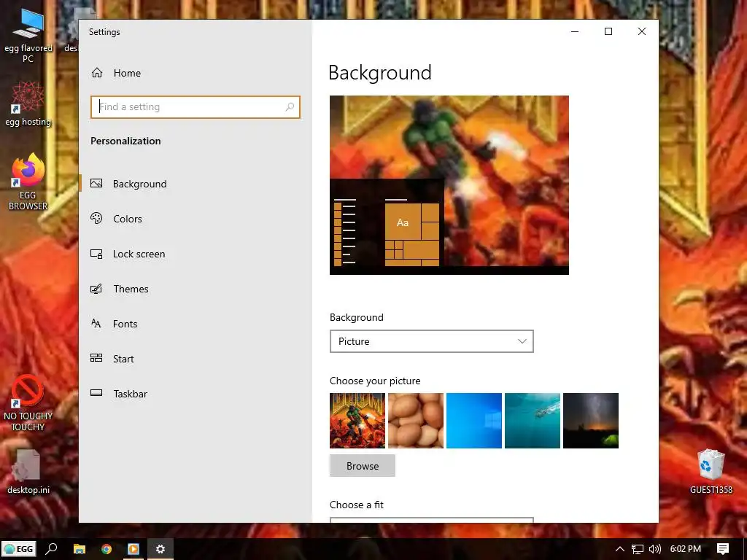Maximize the Settings window
Image resolution: width=747 pixels, height=560 pixels.
point(608,31)
